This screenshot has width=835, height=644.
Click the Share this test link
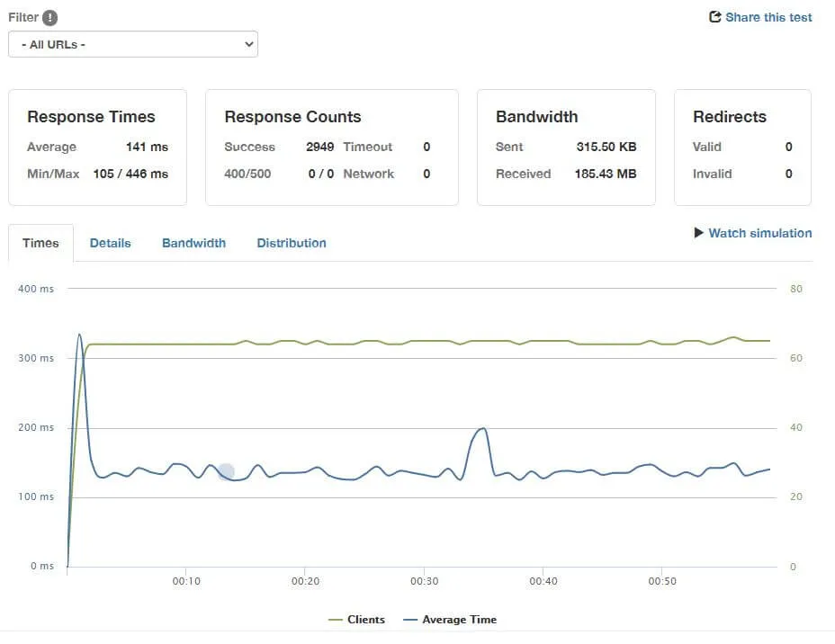coord(768,17)
